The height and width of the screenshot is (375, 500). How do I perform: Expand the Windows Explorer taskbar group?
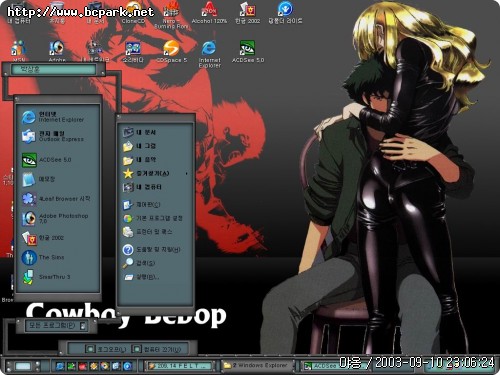coord(258,366)
